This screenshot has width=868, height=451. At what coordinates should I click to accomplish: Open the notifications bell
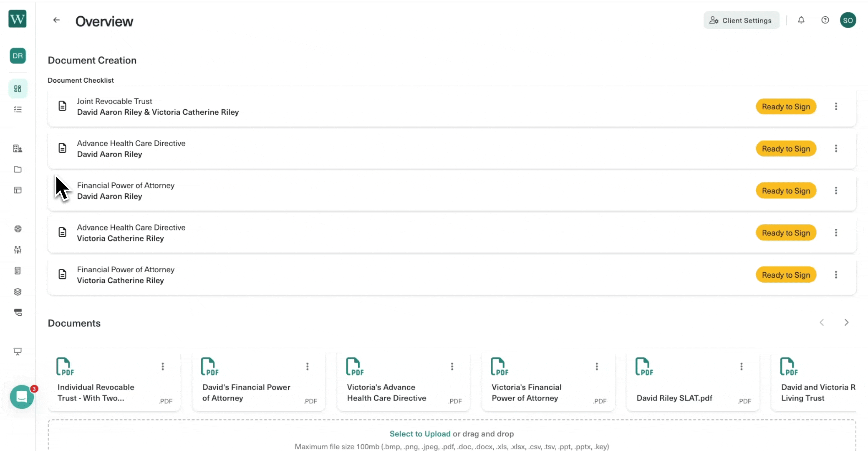801,20
